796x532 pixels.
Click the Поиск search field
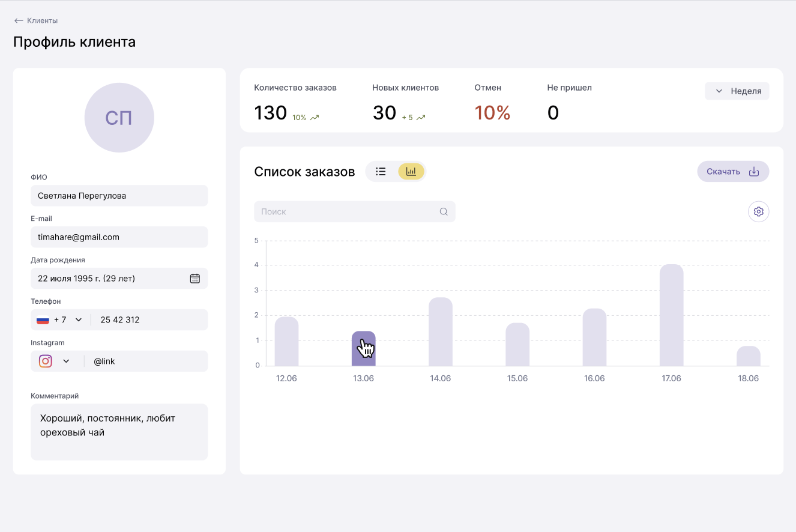pyautogui.click(x=355, y=212)
